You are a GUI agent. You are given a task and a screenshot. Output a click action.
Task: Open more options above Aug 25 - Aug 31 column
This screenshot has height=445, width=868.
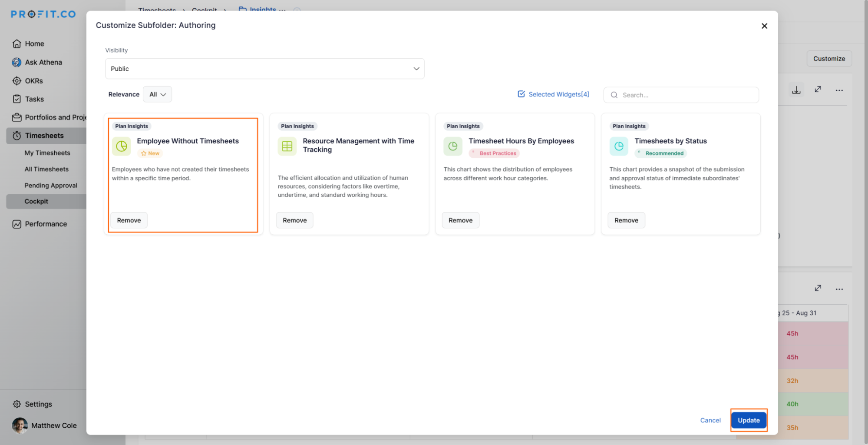[x=839, y=289]
